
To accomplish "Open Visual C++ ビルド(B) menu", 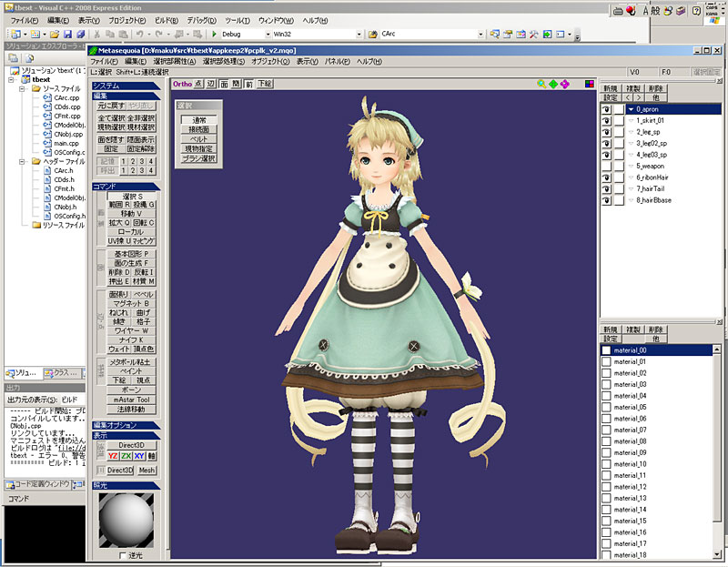I will [167, 21].
